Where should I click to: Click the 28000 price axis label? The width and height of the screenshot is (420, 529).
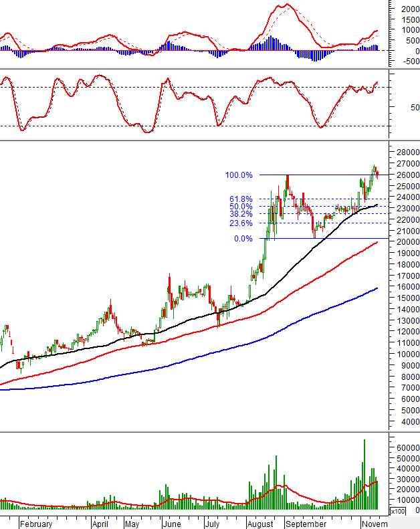point(405,152)
